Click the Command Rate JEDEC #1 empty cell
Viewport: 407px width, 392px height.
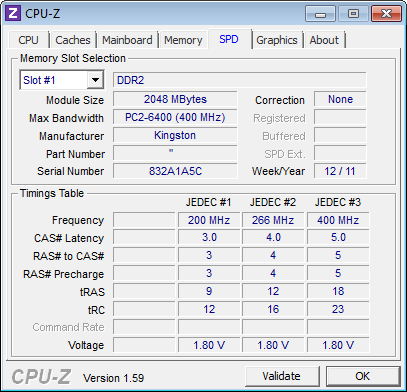209,327
